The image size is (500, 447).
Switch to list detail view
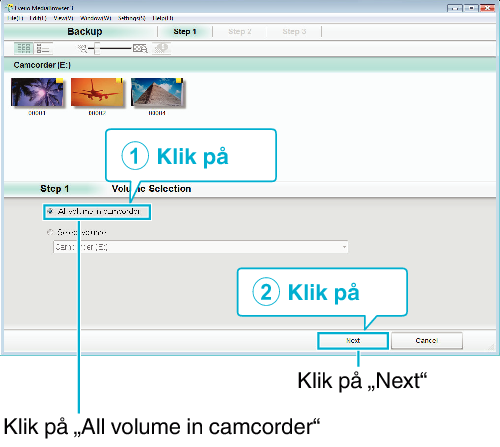tap(43, 49)
